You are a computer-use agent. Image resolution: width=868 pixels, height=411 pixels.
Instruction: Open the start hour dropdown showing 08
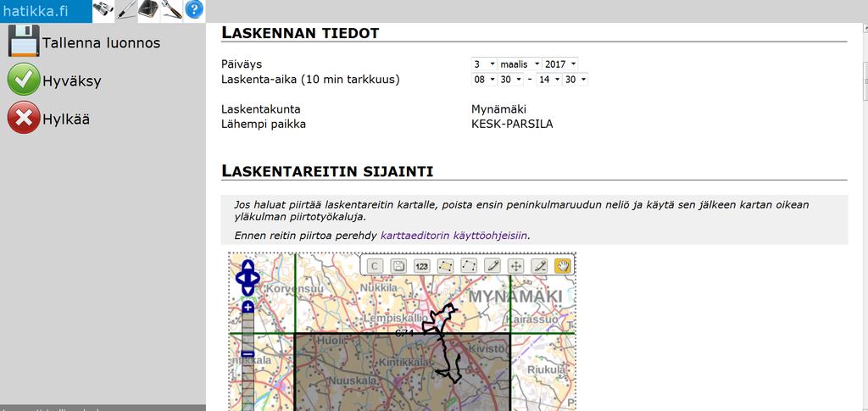pos(484,80)
